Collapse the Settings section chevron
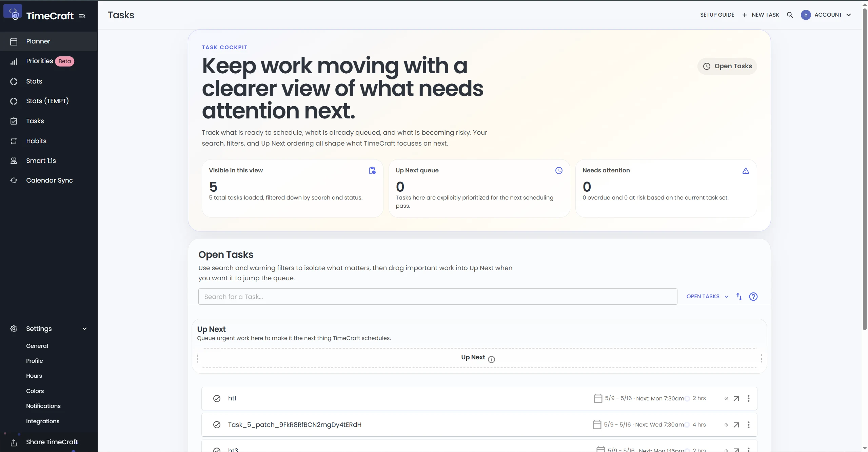Viewport: 868px width, 452px height. point(85,328)
